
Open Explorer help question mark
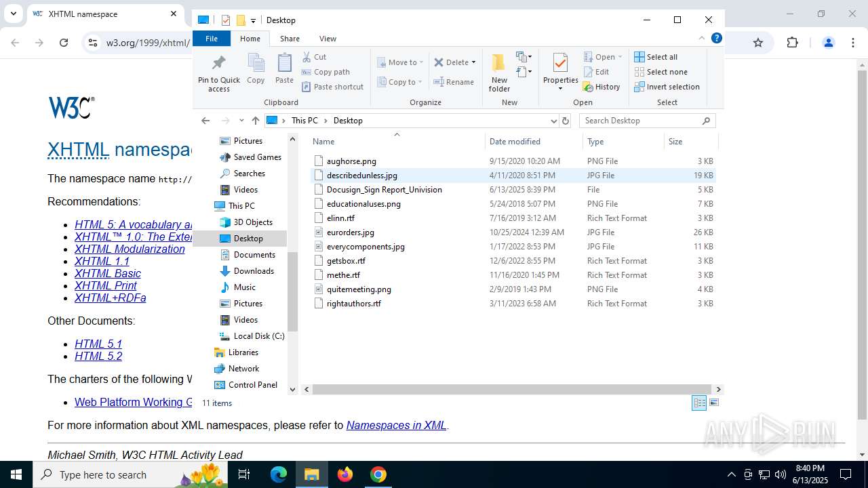716,38
